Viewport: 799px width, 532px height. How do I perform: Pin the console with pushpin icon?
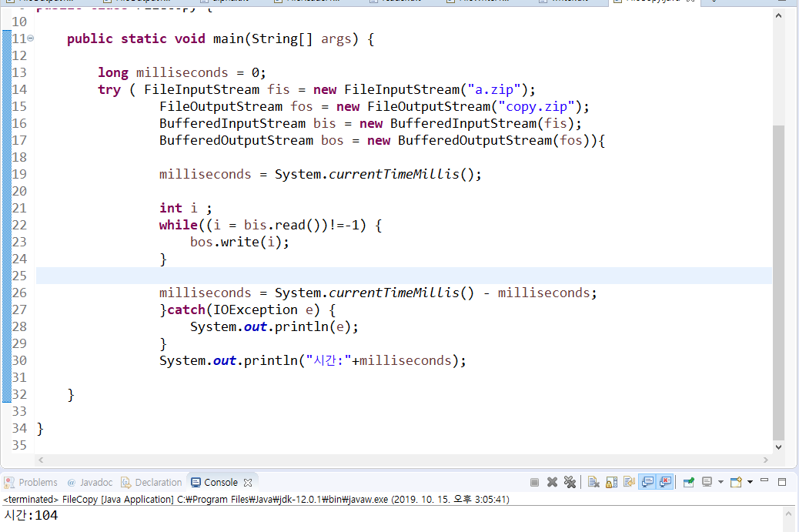(689, 482)
